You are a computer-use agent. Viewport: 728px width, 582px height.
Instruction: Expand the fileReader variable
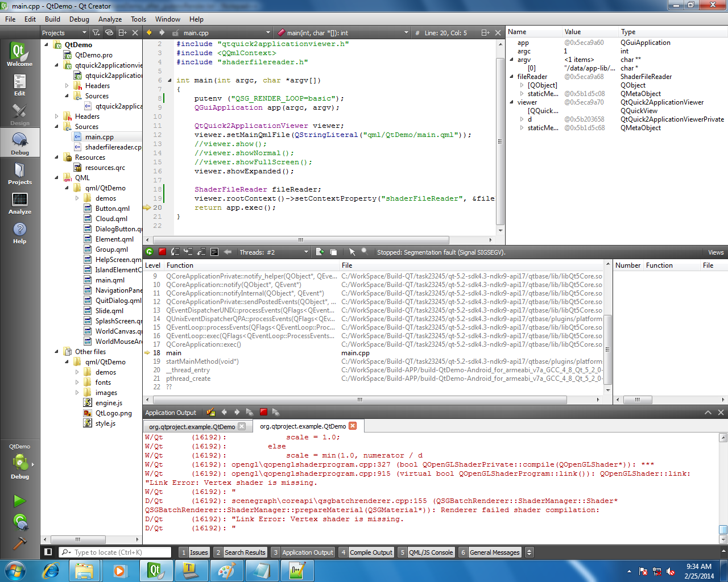click(x=511, y=76)
